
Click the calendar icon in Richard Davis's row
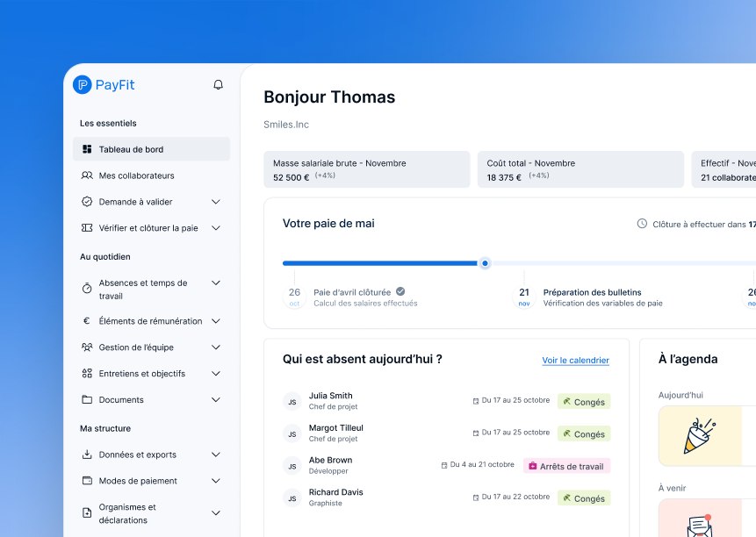(x=476, y=498)
